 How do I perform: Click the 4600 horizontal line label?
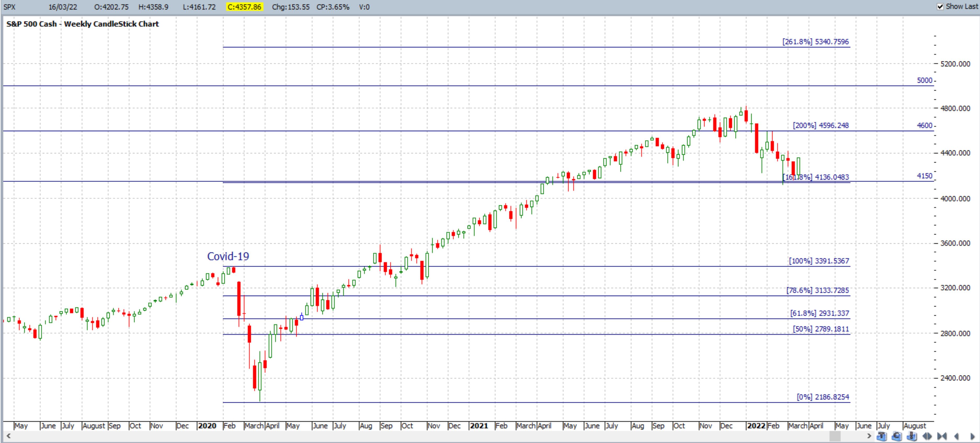pyautogui.click(x=925, y=125)
